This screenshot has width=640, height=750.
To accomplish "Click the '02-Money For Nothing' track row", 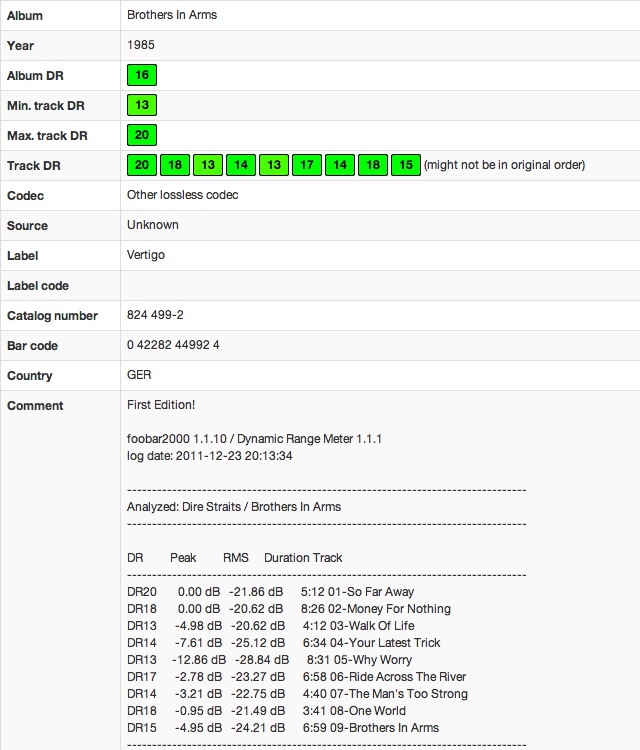I will coord(288,609).
